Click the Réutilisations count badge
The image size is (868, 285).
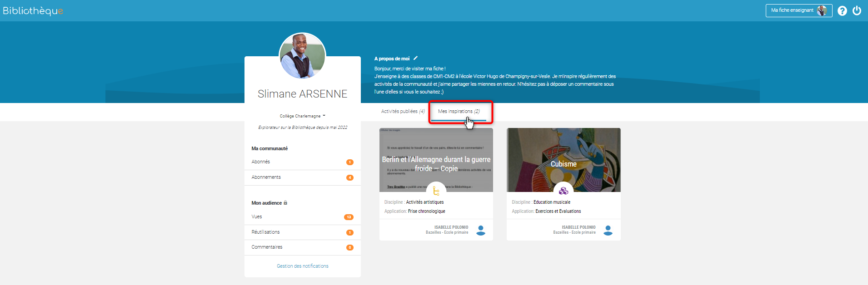coord(350,232)
